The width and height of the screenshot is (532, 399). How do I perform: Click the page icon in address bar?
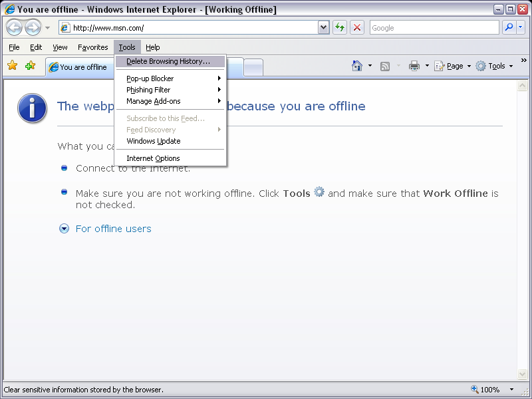(65, 28)
